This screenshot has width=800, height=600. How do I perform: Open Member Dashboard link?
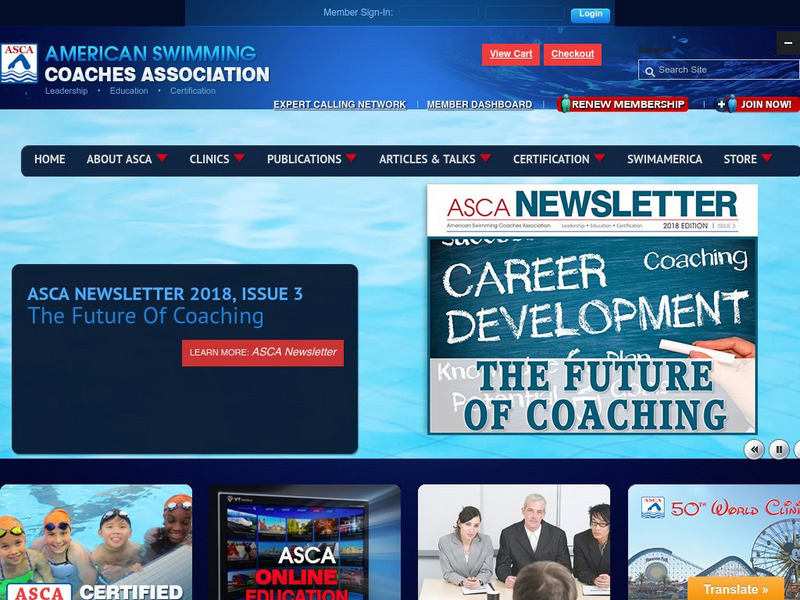click(480, 105)
